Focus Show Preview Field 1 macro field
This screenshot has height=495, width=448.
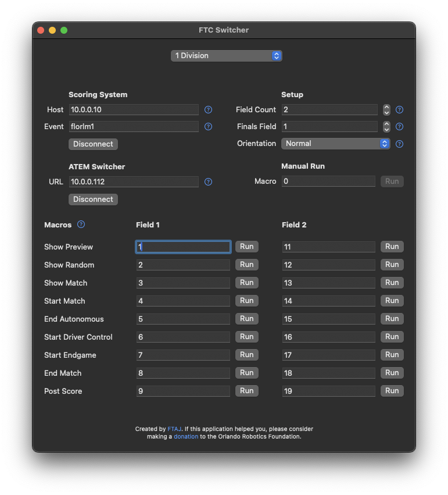(x=183, y=247)
